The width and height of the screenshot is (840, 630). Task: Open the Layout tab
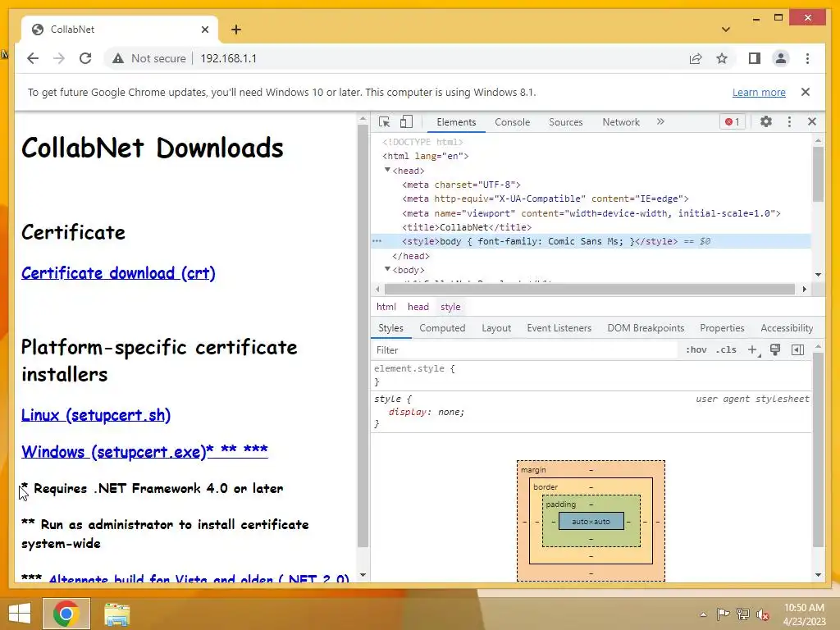tap(496, 328)
